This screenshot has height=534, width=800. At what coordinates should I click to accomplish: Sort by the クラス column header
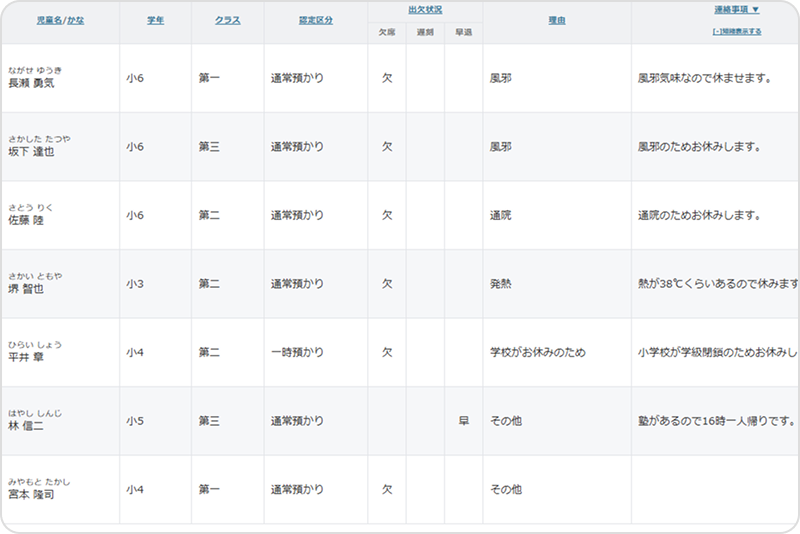[x=227, y=21]
